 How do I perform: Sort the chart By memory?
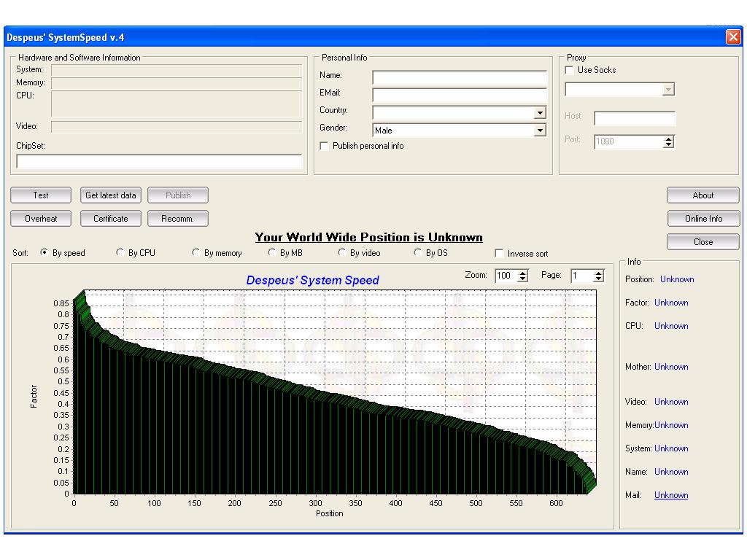[x=196, y=252]
